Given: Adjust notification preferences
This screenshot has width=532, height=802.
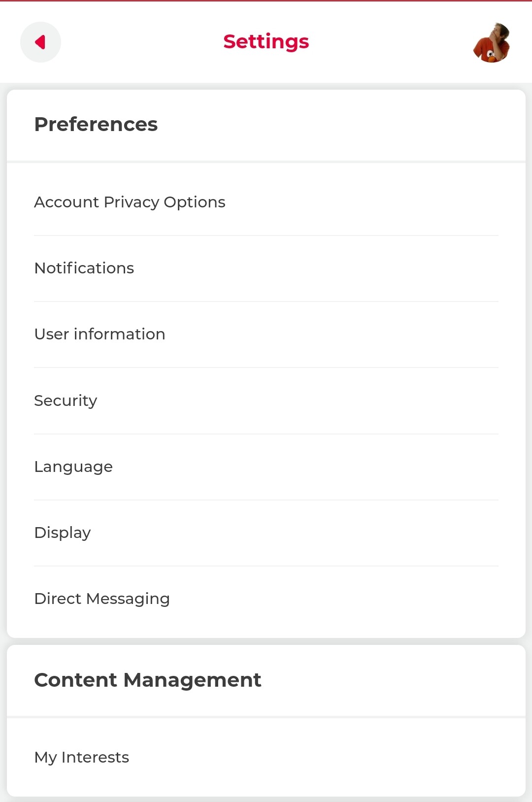Looking at the screenshot, I should 84,268.
